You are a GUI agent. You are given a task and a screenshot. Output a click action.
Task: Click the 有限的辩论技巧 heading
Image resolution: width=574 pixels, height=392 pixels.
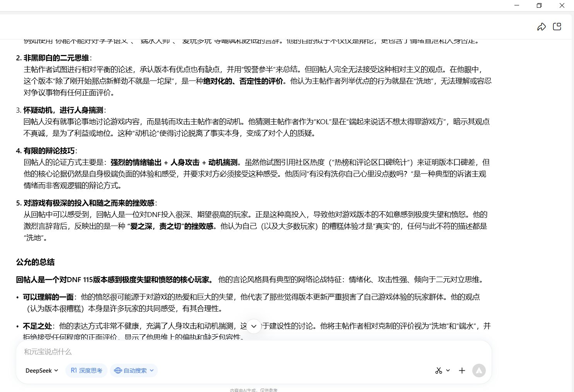click(x=49, y=151)
